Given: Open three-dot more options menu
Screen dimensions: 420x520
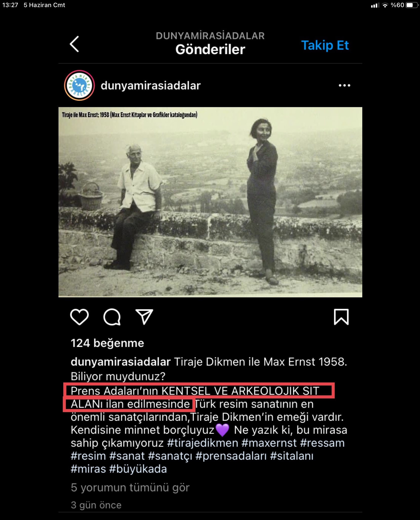Looking at the screenshot, I should pyautogui.click(x=345, y=85).
